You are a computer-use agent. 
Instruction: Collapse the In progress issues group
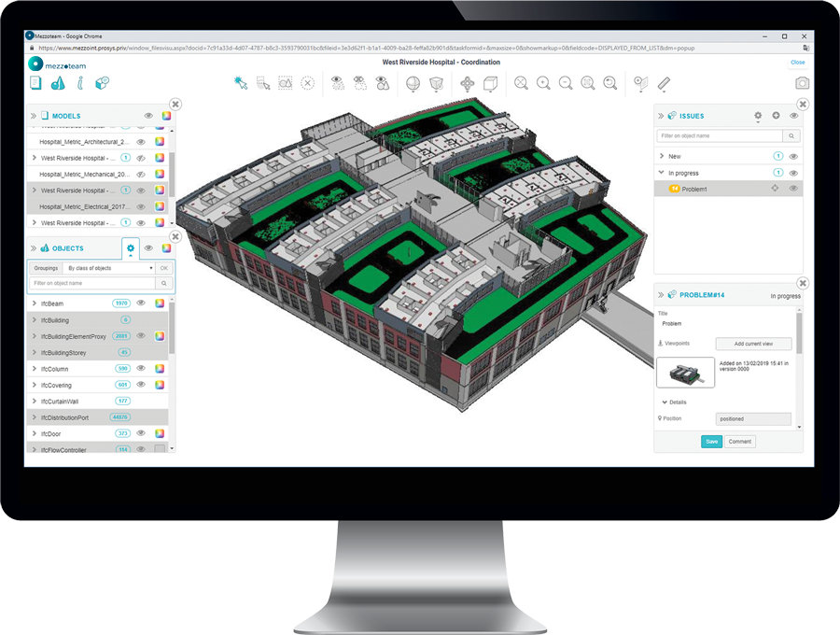coord(662,173)
